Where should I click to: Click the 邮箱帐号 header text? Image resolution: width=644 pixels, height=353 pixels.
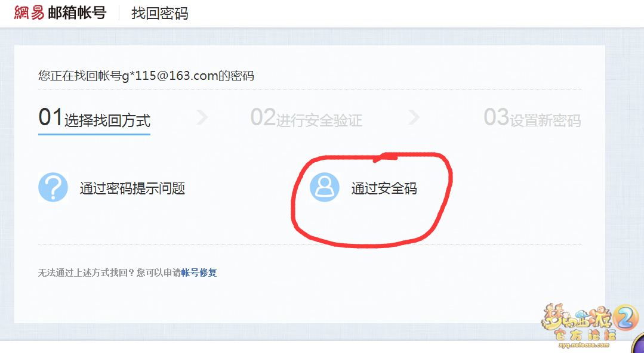point(77,13)
